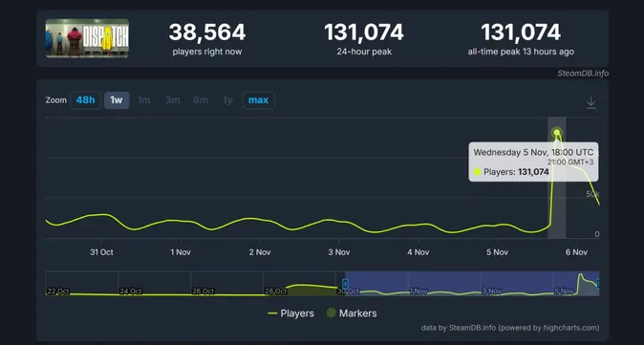Grab the right navigator range handle
644x345 pixels.
[598, 284]
